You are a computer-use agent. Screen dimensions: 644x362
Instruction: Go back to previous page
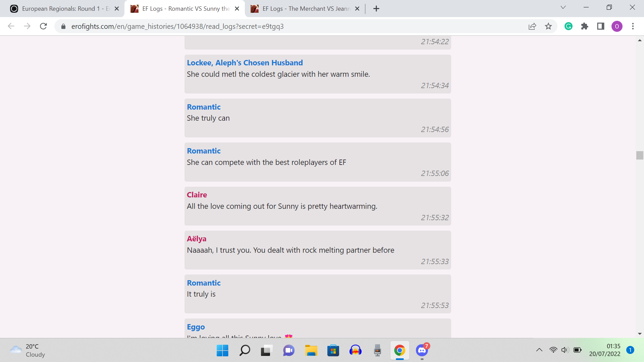click(11, 26)
